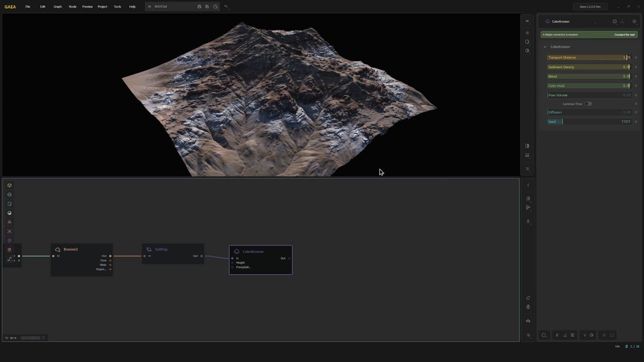Click the undo arrow icon

[x=226, y=6]
